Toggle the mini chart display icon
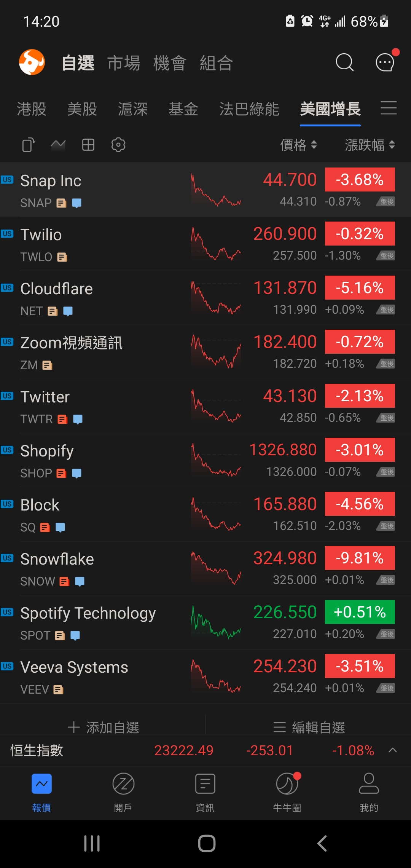This screenshot has height=868, width=411. (x=58, y=145)
